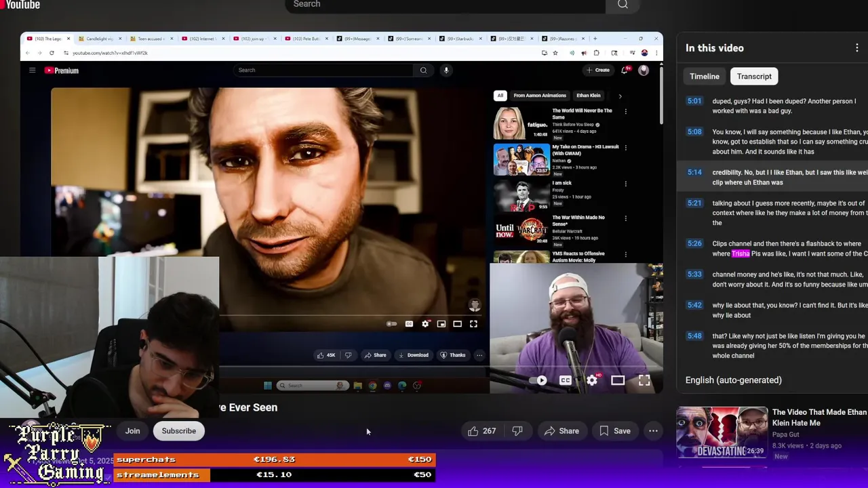The width and height of the screenshot is (868, 488).
Task: Switch to the Teen accused browser tab
Action: click(x=151, y=39)
